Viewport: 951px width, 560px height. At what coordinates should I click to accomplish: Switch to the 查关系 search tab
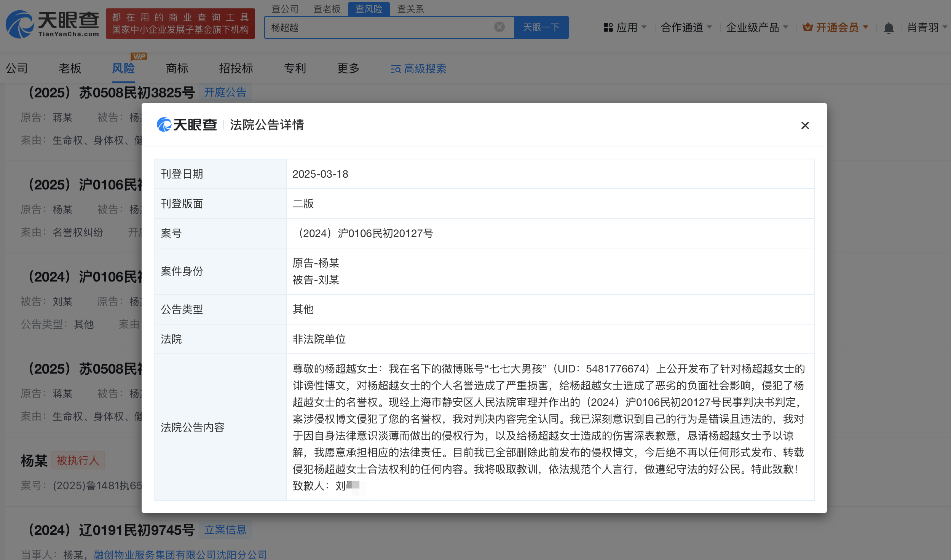(410, 9)
